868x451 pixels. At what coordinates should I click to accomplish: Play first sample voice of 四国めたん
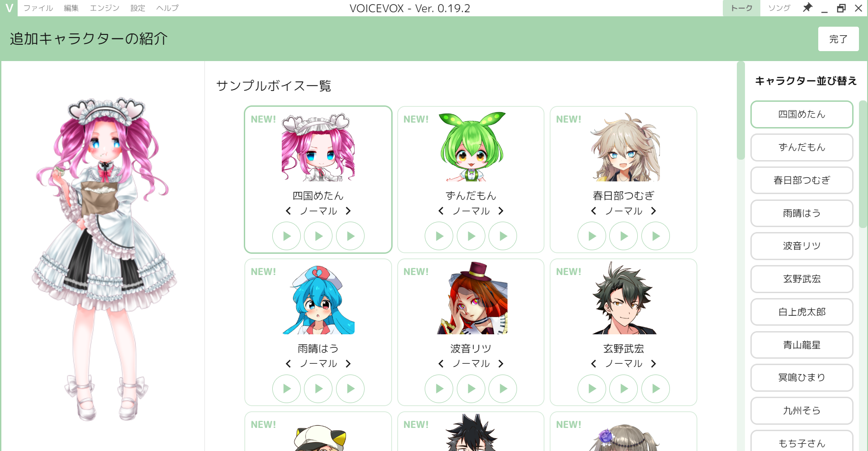(286, 236)
